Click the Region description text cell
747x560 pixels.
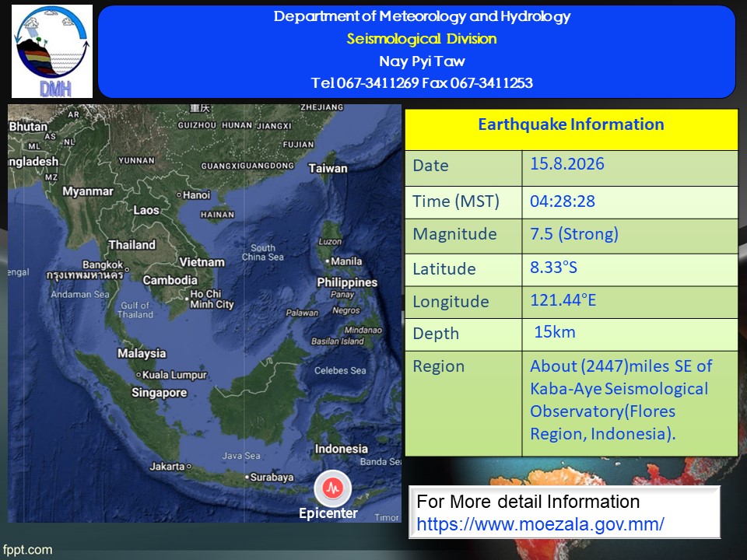coord(630,404)
